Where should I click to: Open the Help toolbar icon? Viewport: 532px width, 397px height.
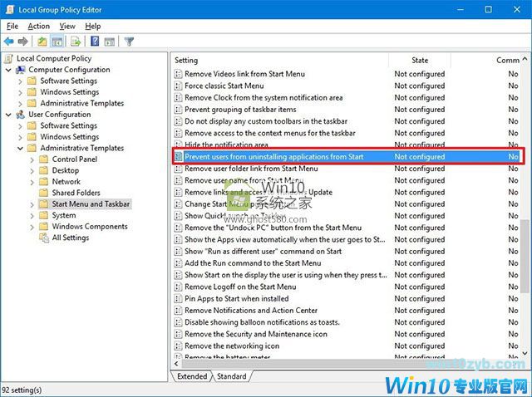tap(95, 42)
